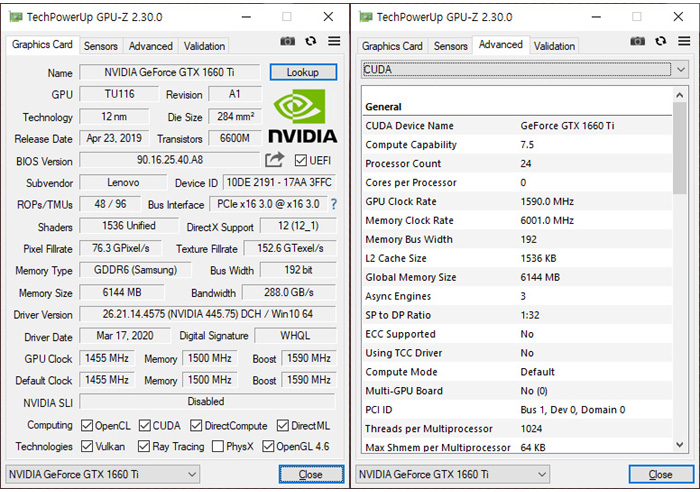The image size is (700, 492).
Task: Click Close button in left window
Action: pos(311,474)
